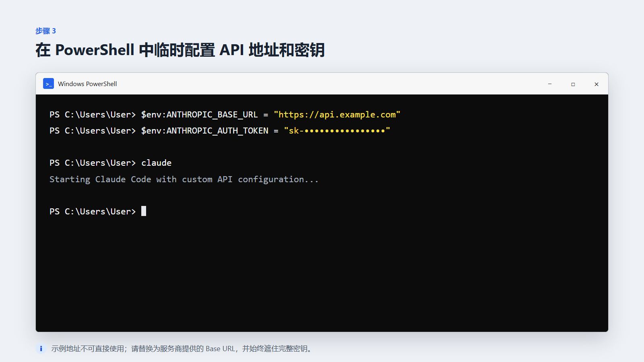Screen dimensions: 644x362
Task: Click the PowerShell icon in the title bar
Action: tap(48, 84)
